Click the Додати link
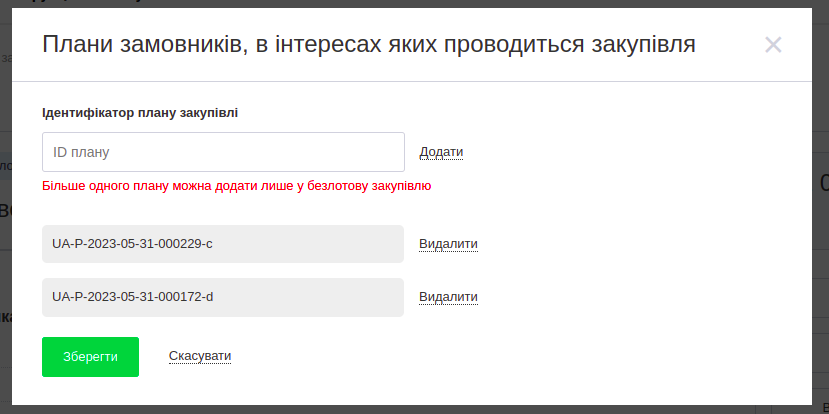Image resolution: width=829 pixels, height=414 pixels. tap(441, 152)
